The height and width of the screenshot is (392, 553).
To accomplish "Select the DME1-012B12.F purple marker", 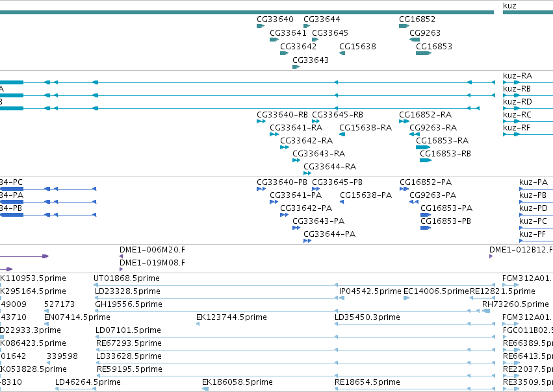I will tap(491, 256).
